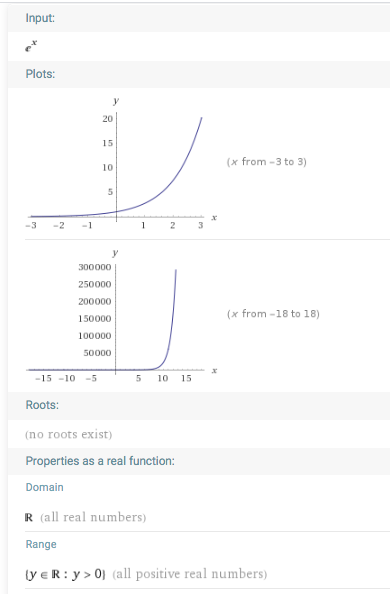Click the blackboard R domain symbol
Viewport: 390px width, 594px height.
[29, 517]
